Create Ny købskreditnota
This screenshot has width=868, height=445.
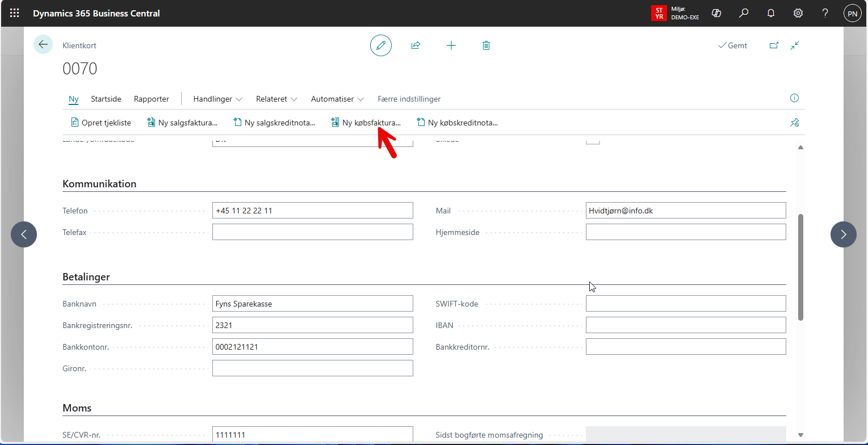(x=457, y=122)
